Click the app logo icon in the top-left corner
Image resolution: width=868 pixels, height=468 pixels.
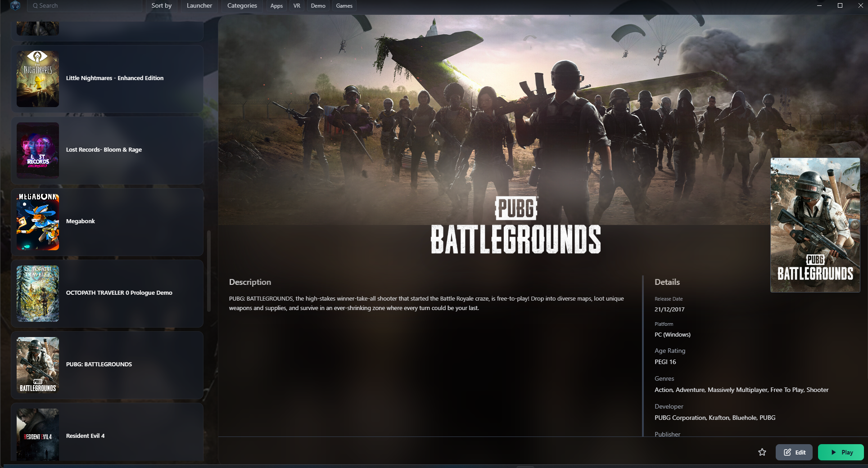15,6
